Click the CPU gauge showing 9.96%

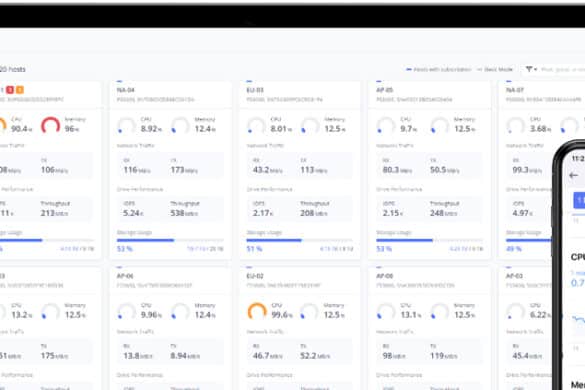pyautogui.click(x=126, y=311)
